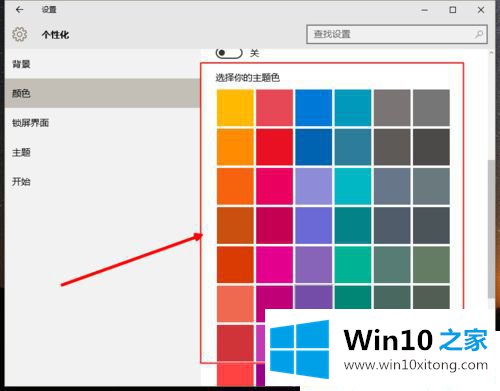Screen dimensions: 500x391
Task: Minimize the Settings window
Action: point(424,10)
